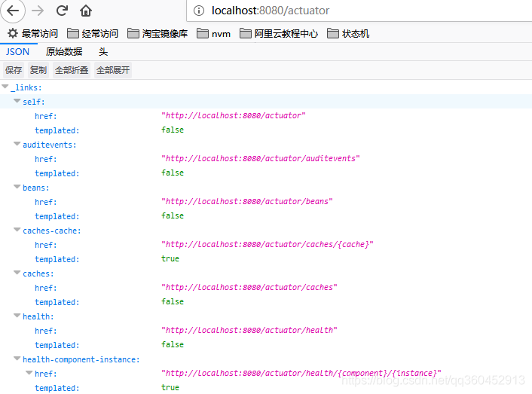Click the 保存 save button
Viewport: 532px width, 394px height.
[14, 70]
